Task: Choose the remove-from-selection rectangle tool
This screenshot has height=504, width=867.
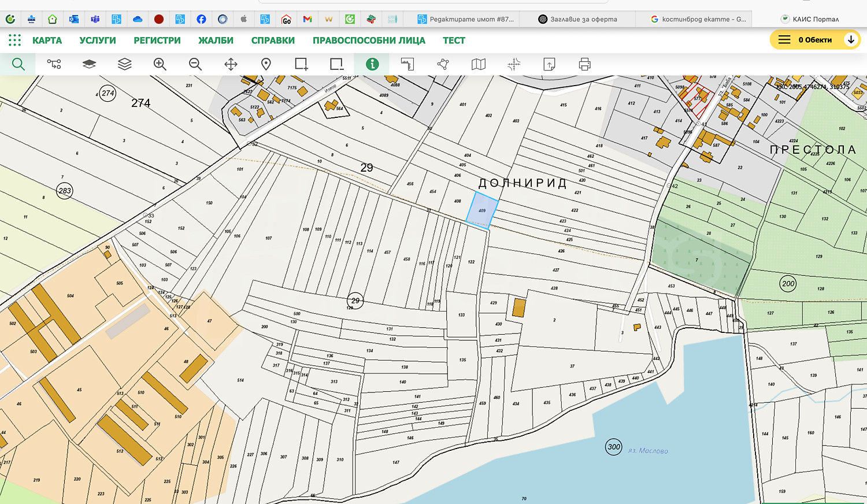Action: [x=336, y=64]
